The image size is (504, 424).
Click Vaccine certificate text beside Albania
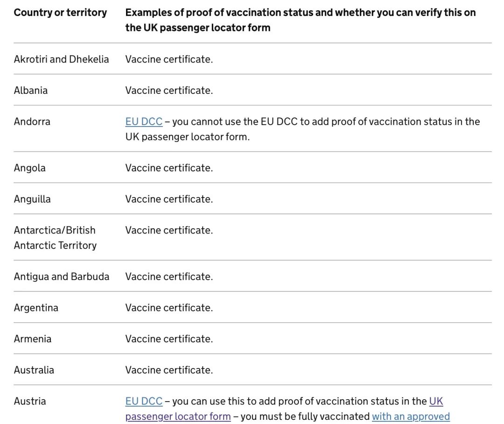point(169,91)
